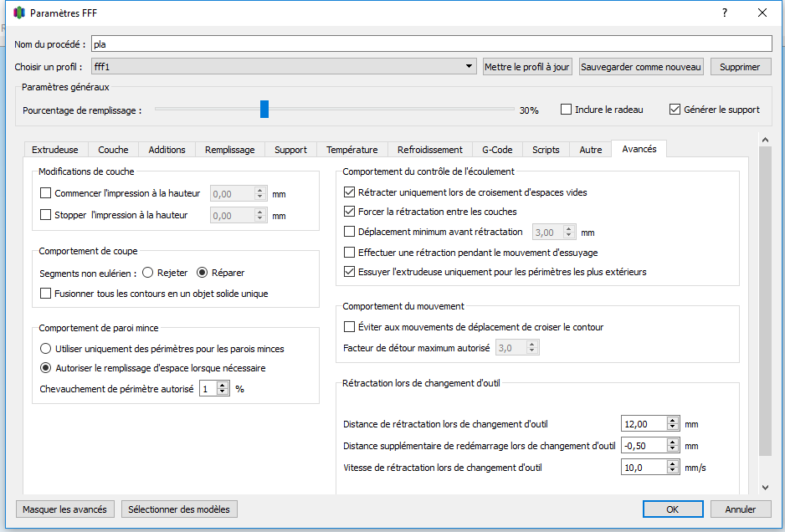Click the infill percentage slider handle
The width and height of the screenshot is (785, 532).
click(x=264, y=109)
